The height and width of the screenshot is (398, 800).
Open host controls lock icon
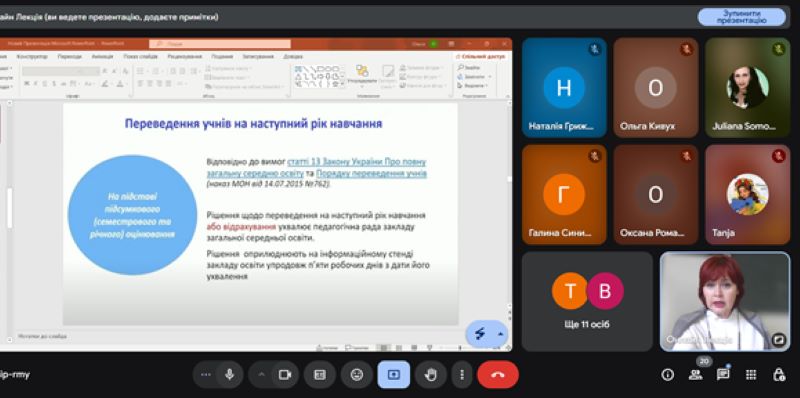(x=779, y=375)
